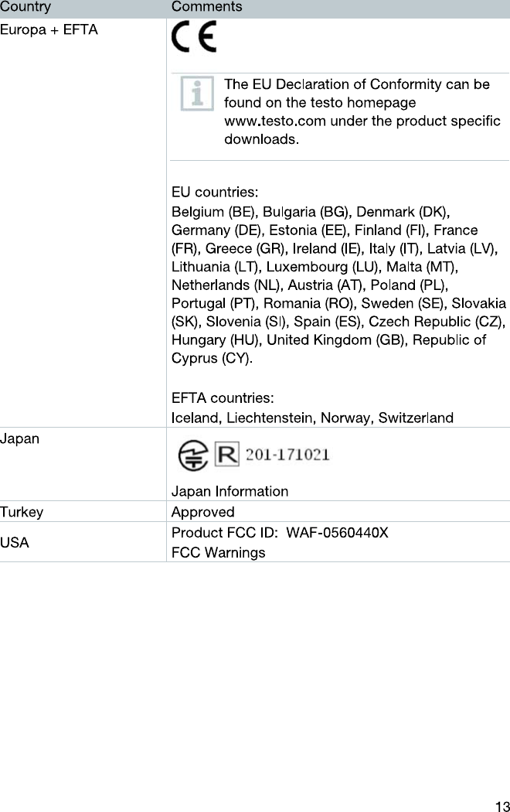Select the Country column header
The image size is (510, 812).
click(x=25, y=7)
